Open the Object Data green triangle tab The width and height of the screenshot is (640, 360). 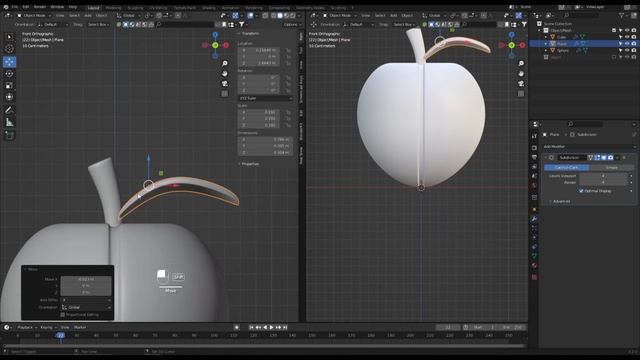point(534,256)
